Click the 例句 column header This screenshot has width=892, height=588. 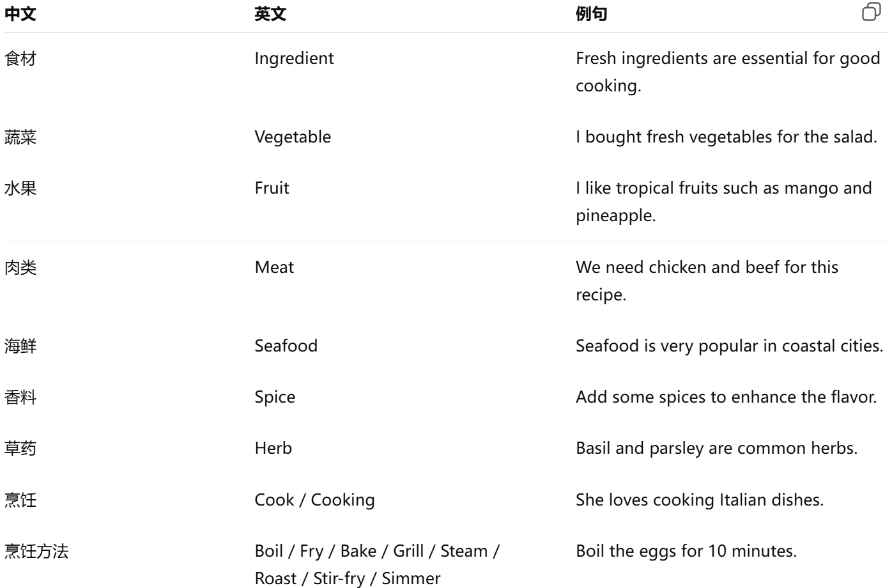click(591, 14)
